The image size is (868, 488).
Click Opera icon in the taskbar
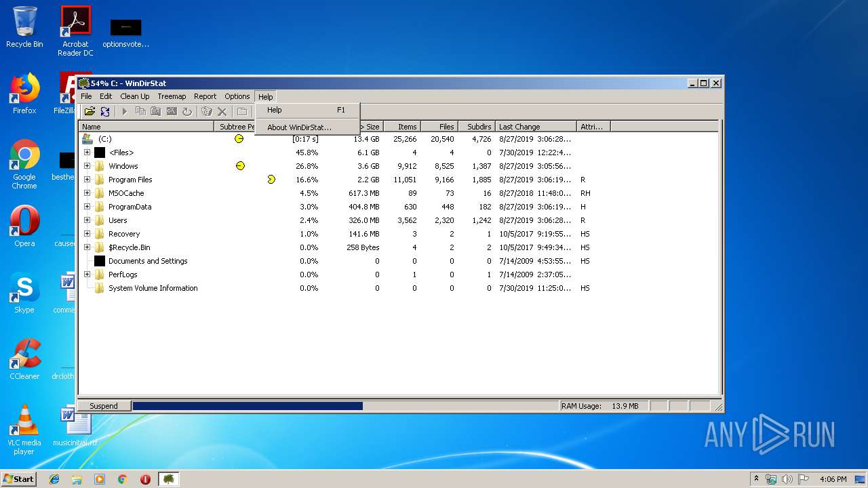(x=145, y=479)
